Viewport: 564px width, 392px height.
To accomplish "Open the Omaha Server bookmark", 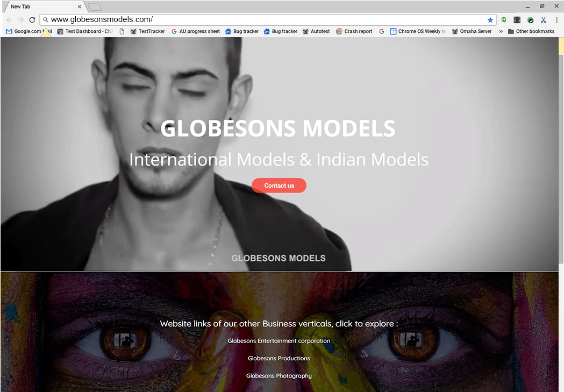I will (472, 31).
